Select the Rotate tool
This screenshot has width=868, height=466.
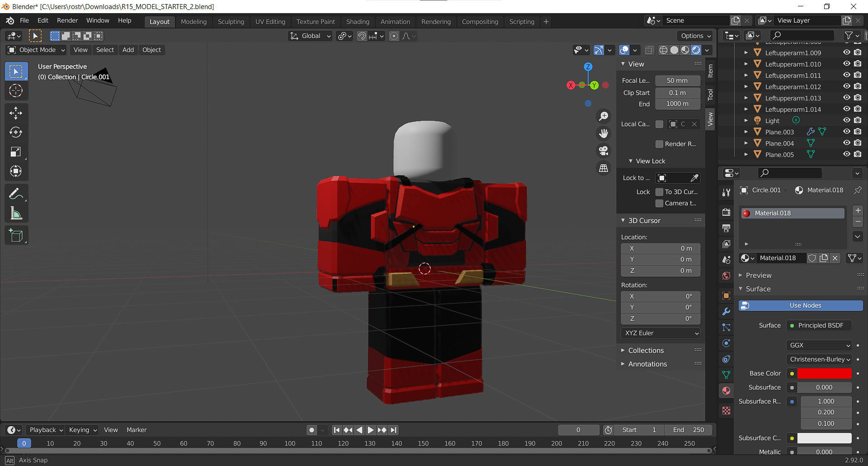point(16,132)
